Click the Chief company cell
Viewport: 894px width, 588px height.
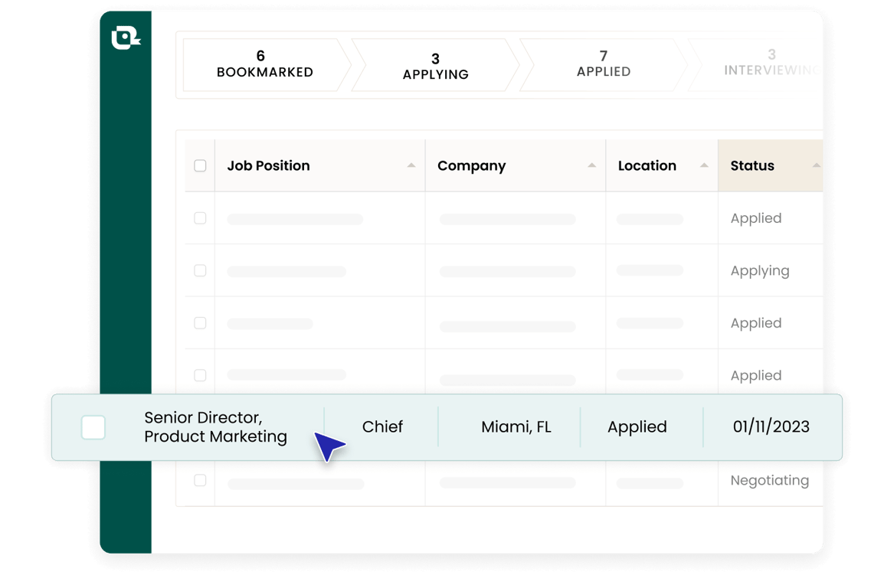[382, 426]
